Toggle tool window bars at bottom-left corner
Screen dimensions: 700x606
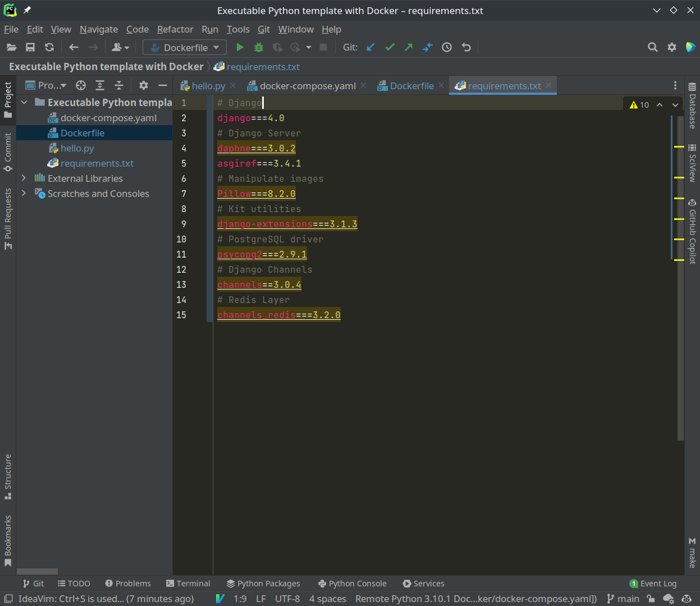coord(8,599)
